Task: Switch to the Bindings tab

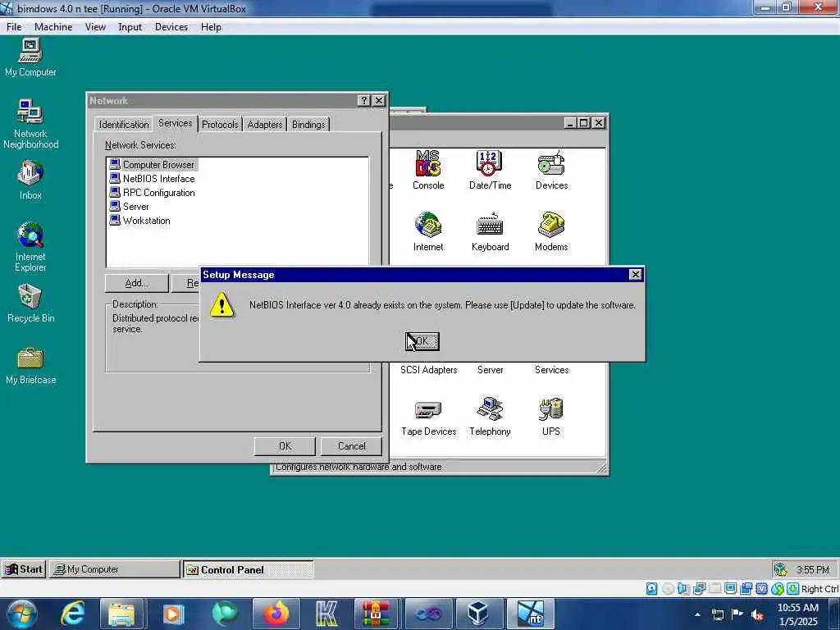Action: pos(308,125)
